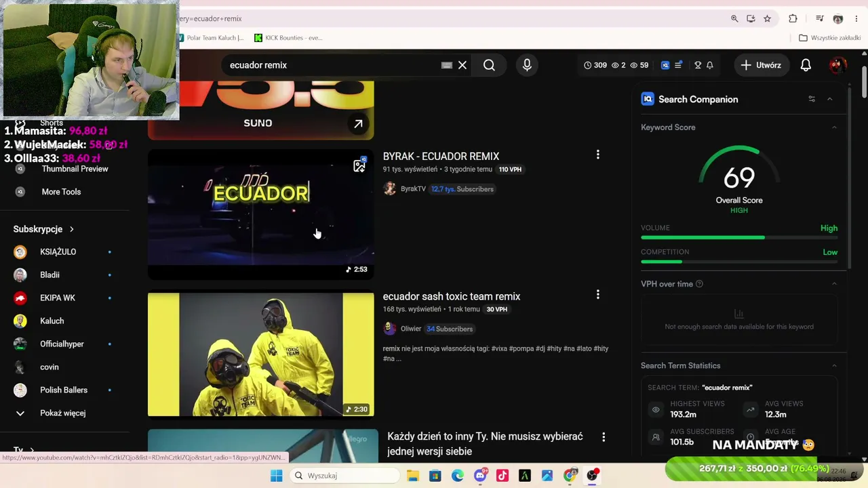Click the vidIQ trophy icon
The height and width of the screenshot is (488, 868).
click(698, 65)
